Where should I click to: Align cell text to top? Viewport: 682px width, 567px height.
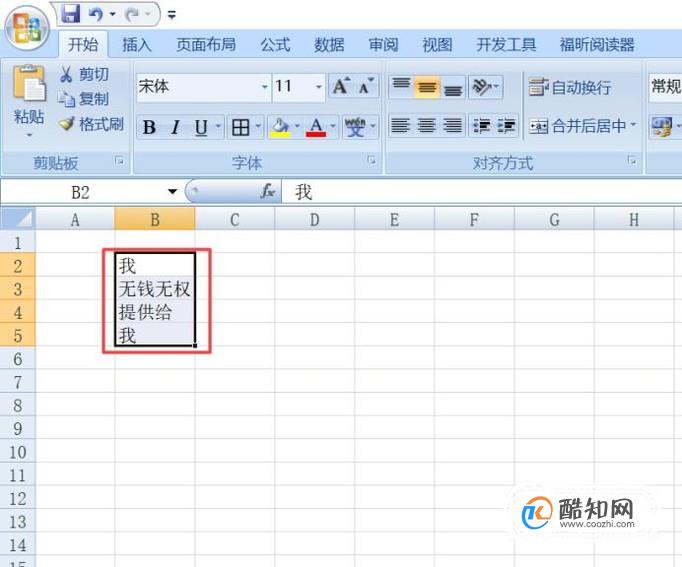pos(401,86)
